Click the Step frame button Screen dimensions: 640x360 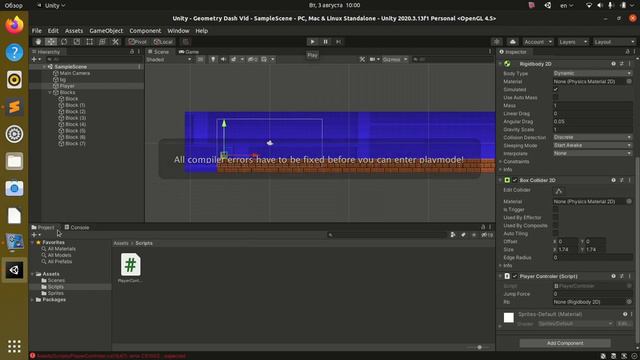338,42
